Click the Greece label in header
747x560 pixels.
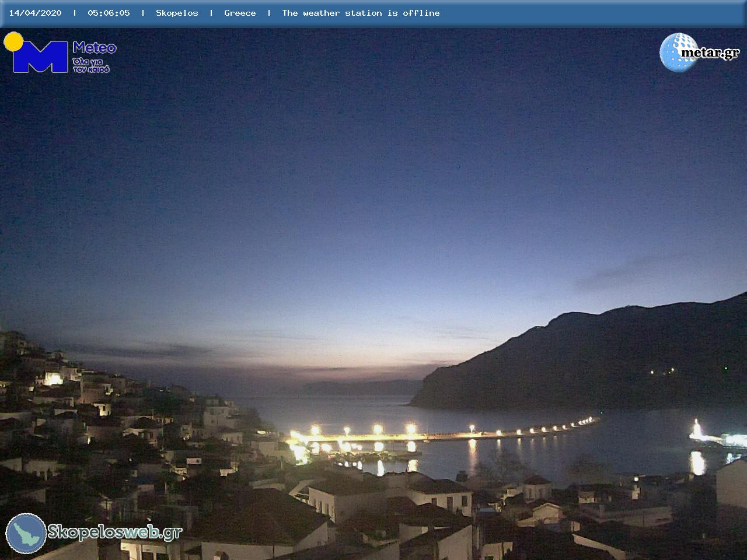[x=240, y=13]
